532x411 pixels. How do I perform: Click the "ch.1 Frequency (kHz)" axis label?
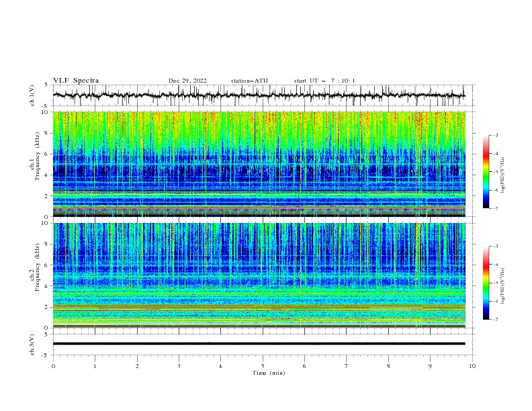coord(35,156)
